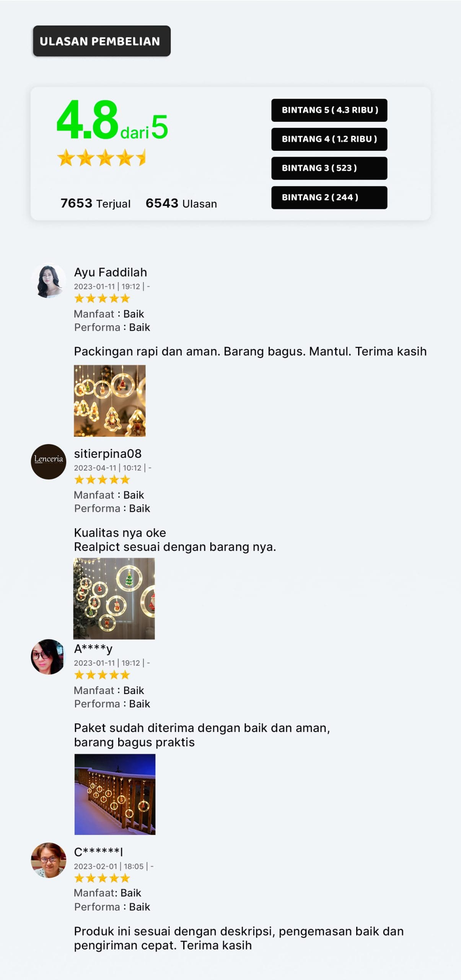Click sitierpina08's five-star rating
The height and width of the screenshot is (980, 461).
tap(102, 479)
